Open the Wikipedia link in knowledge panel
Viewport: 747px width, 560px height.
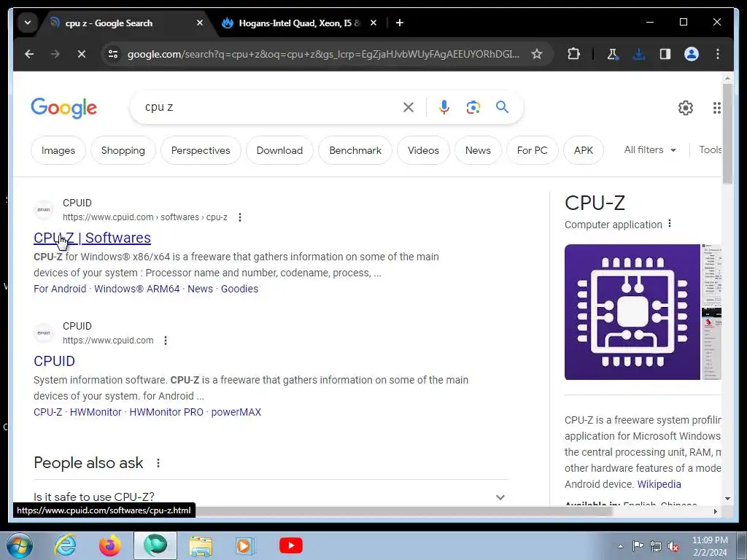pos(659,484)
